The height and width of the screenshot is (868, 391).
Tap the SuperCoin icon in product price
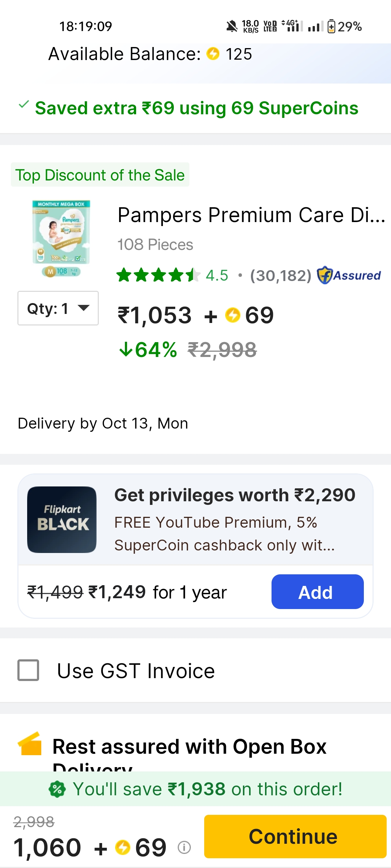point(232,315)
